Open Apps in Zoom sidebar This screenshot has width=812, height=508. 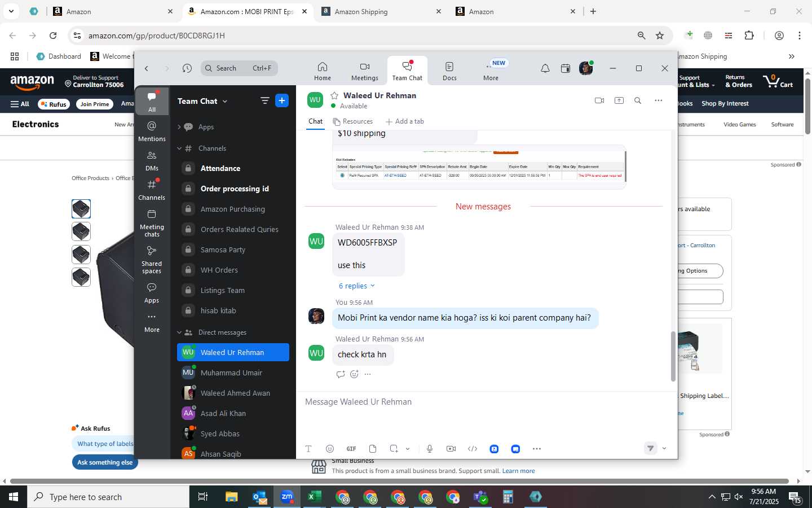[152, 293]
